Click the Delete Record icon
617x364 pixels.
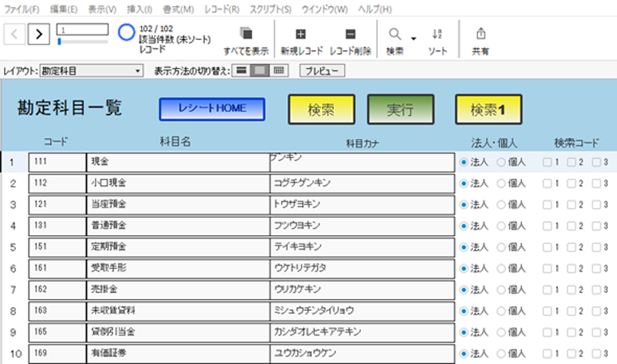coord(350,34)
